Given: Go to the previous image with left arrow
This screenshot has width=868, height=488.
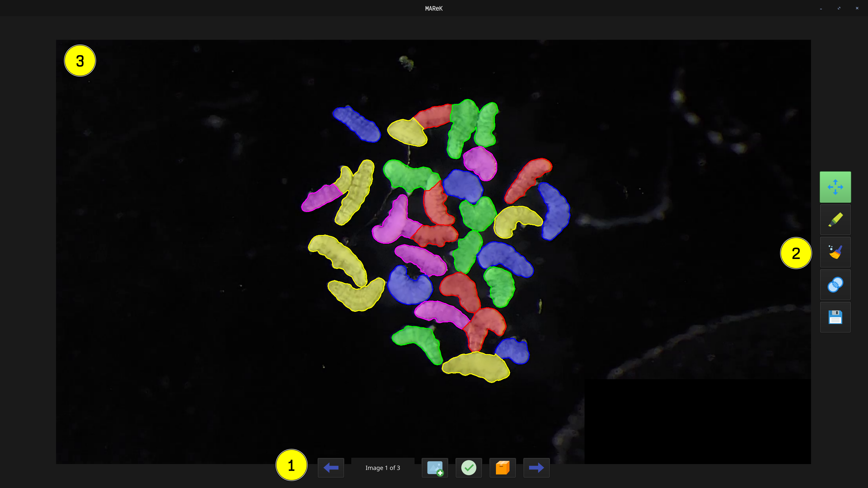Looking at the screenshot, I should point(330,467).
